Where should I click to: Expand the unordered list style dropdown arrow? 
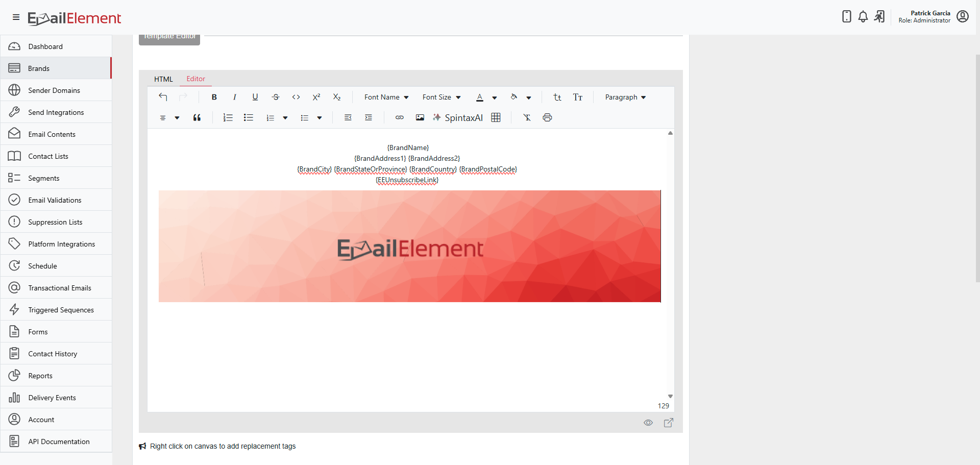click(320, 118)
